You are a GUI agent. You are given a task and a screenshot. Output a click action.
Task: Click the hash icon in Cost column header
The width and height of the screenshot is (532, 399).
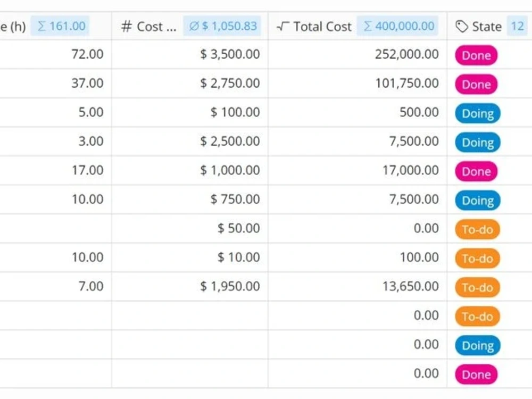coord(126,26)
